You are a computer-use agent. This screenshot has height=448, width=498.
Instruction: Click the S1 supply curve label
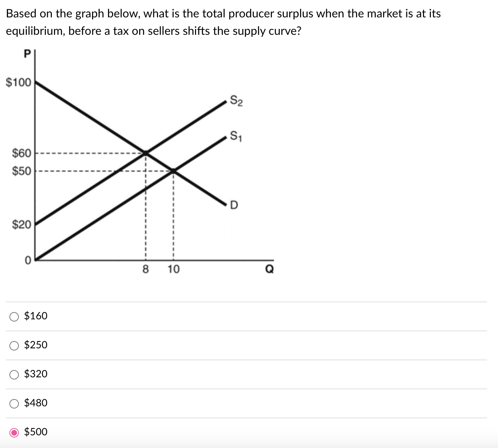pos(237,136)
